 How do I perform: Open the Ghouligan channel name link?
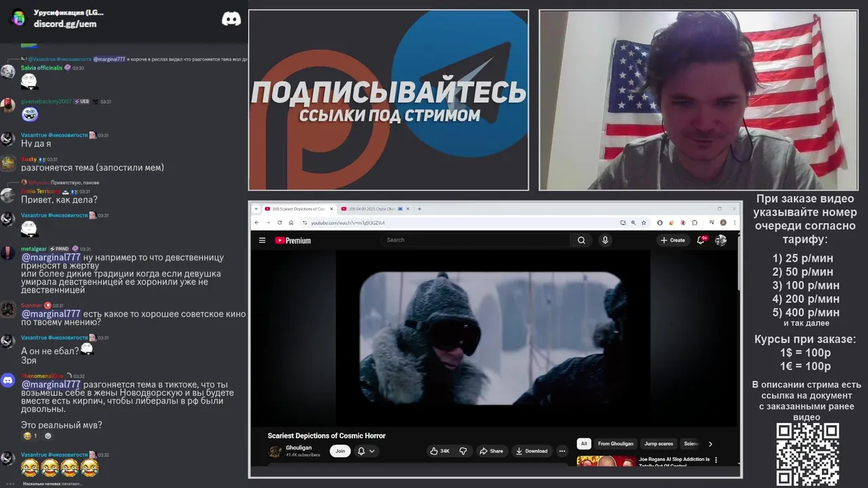pos(299,447)
